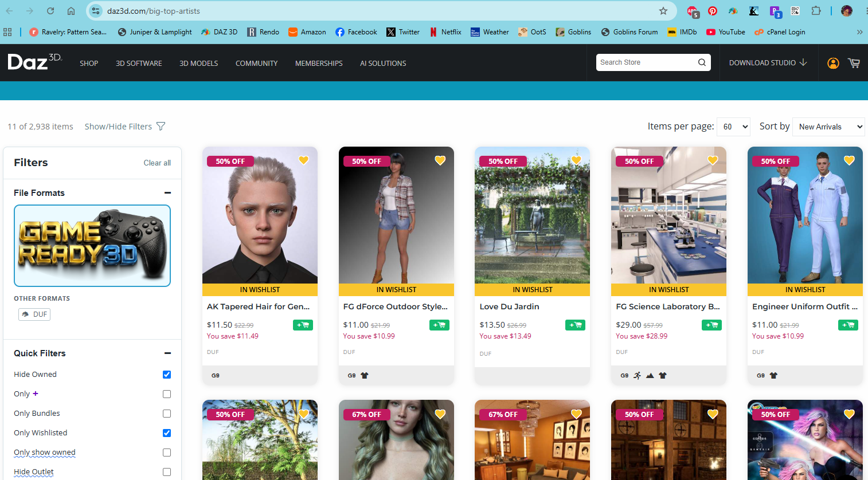Open cPanel Login bookmark
Screen dimensions: 868x480
(x=780, y=32)
